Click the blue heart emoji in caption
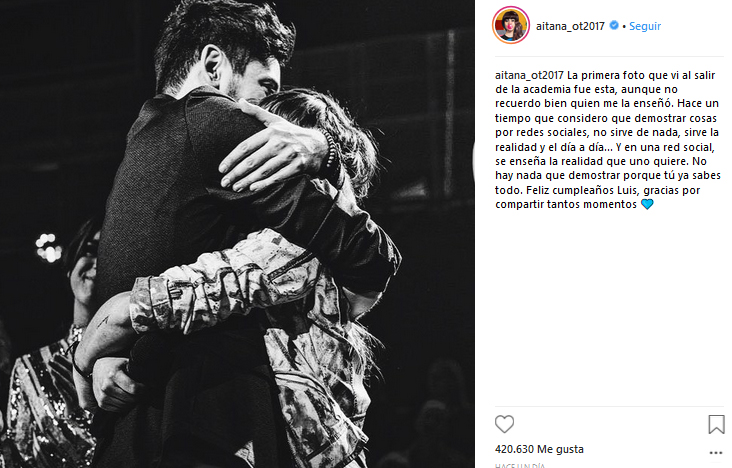The height and width of the screenshot is (468, 732). [x=647, y=204]
